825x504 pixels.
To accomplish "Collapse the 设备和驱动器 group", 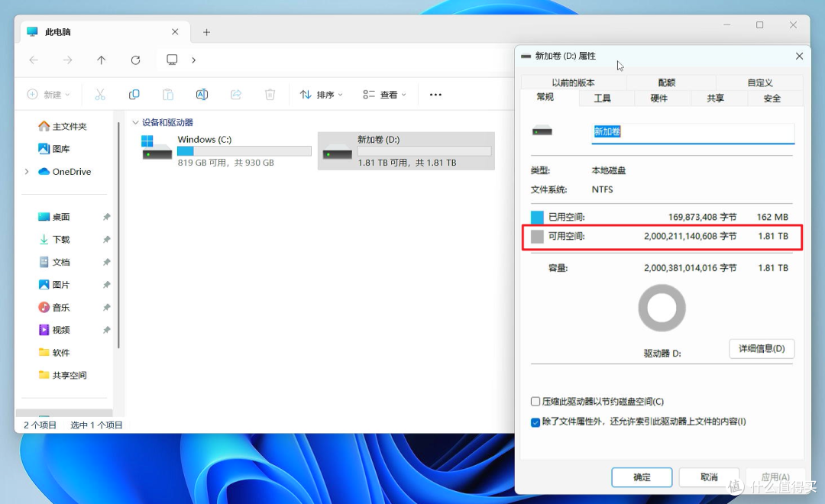I will pos(135,123).
